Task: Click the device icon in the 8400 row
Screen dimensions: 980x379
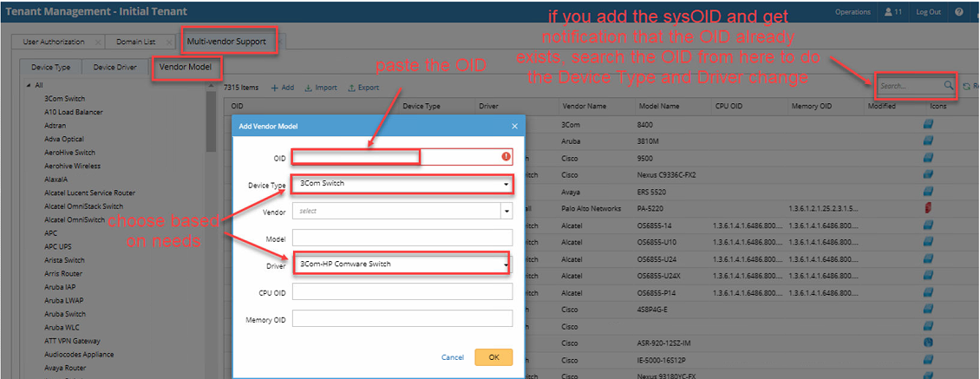Action: 928,125
